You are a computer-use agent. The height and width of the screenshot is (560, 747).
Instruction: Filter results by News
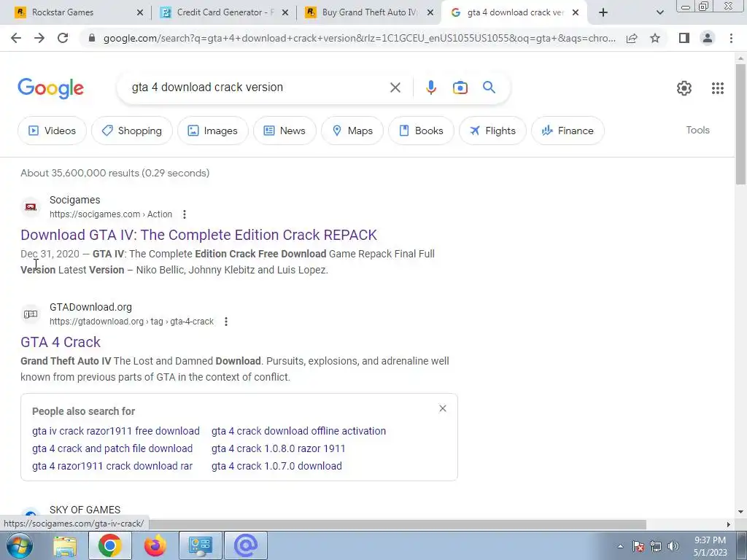point(285,131)
